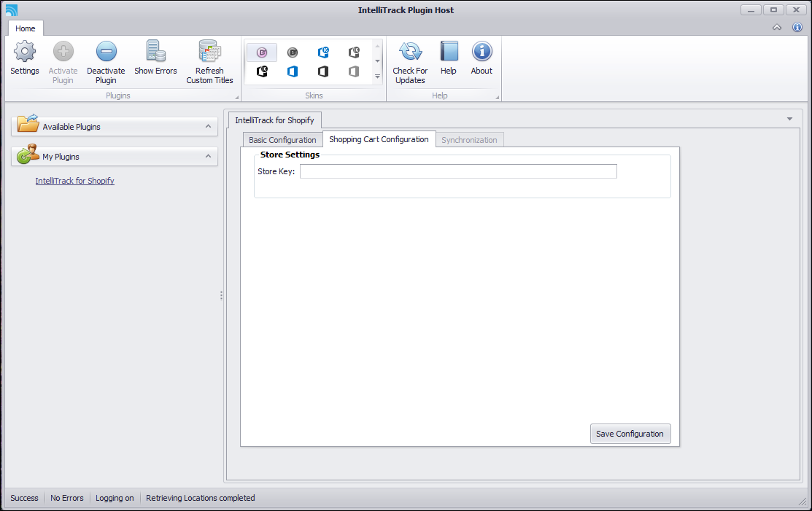Apply the black Office skin with 16 badge
The width and height of the screenshot is (812, 511).
[262, 71]
